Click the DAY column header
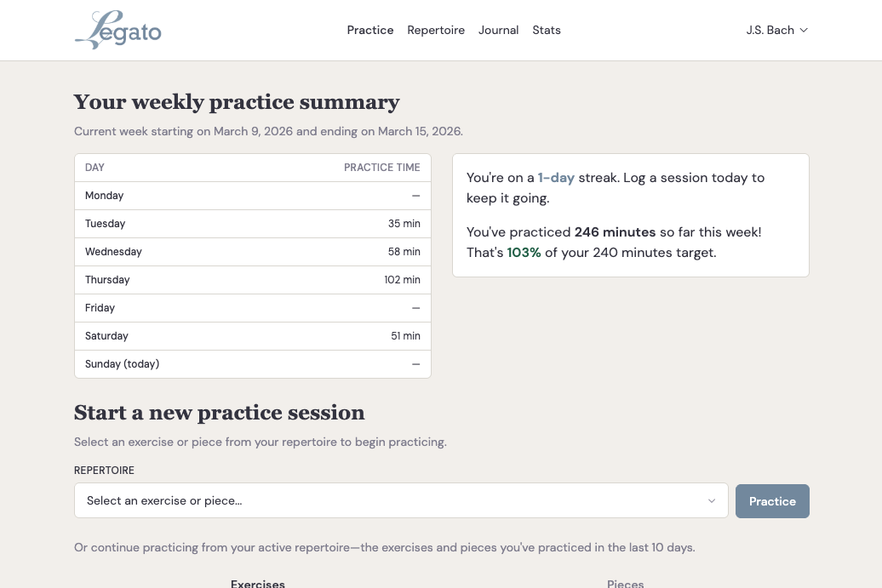Image resolution: width=882 pixels, height=588 pixels. pos(94,167)
